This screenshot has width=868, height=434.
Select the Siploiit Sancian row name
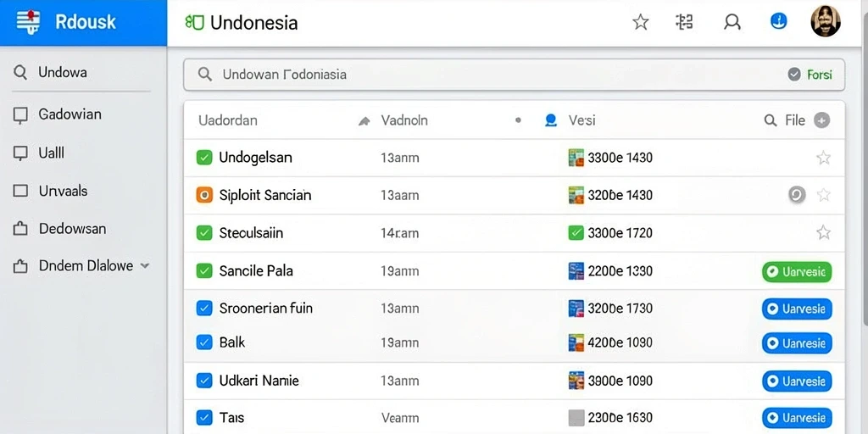(265, 195)
